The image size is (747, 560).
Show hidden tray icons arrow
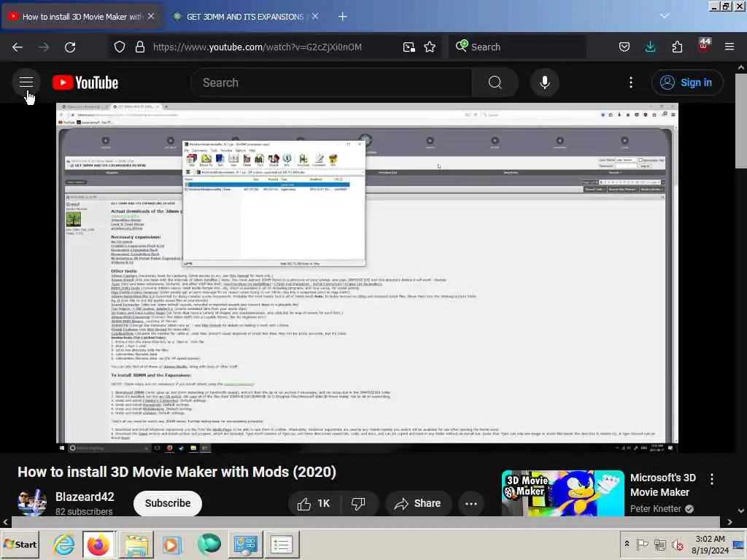point(627,544)
